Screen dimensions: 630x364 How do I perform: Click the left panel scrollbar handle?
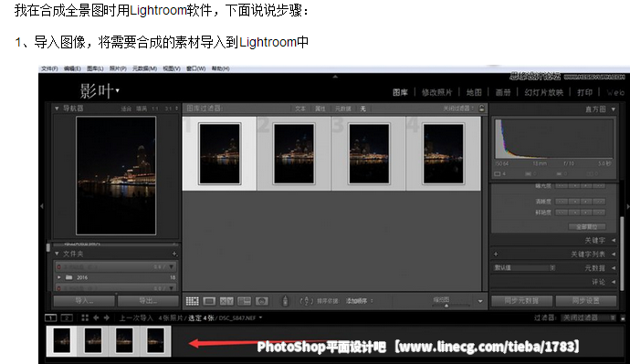[x=48, y=248]
